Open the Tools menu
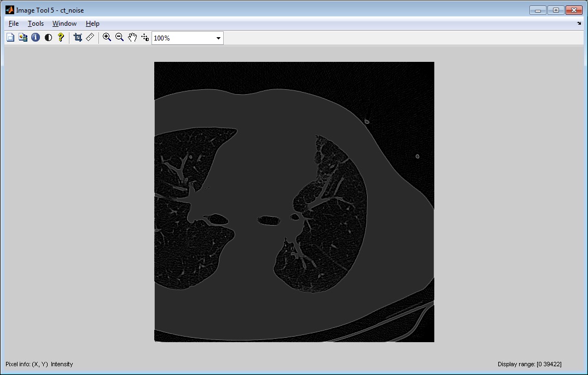588x375 pixels. click(36, 24)
